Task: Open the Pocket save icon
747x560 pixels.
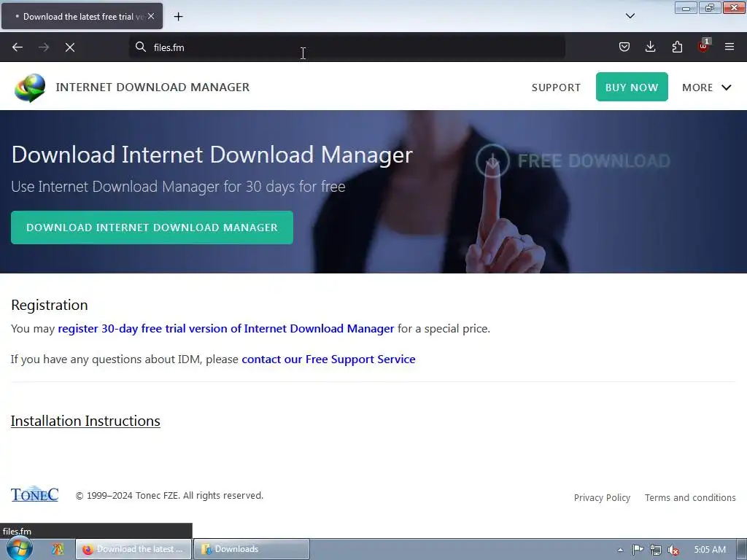Action: tap(624, 47)
